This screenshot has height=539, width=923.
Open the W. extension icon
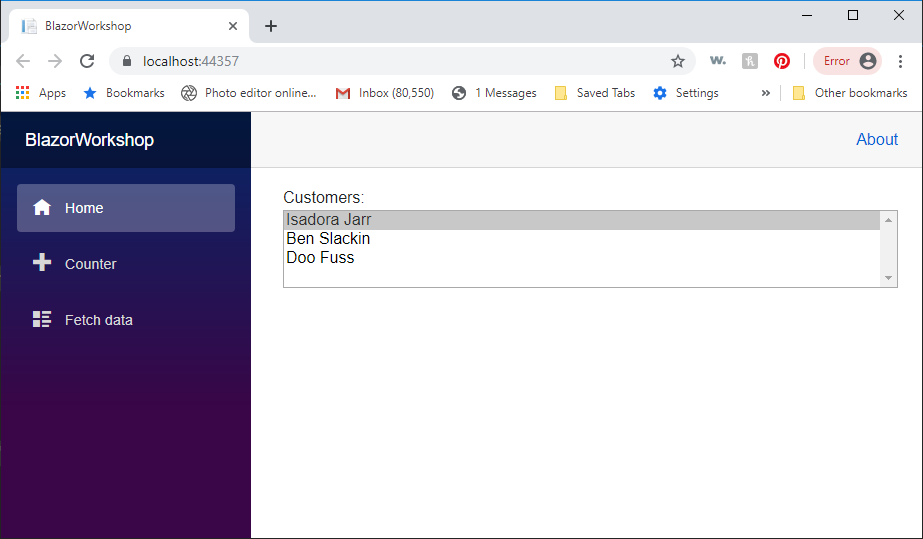point(718,61)
